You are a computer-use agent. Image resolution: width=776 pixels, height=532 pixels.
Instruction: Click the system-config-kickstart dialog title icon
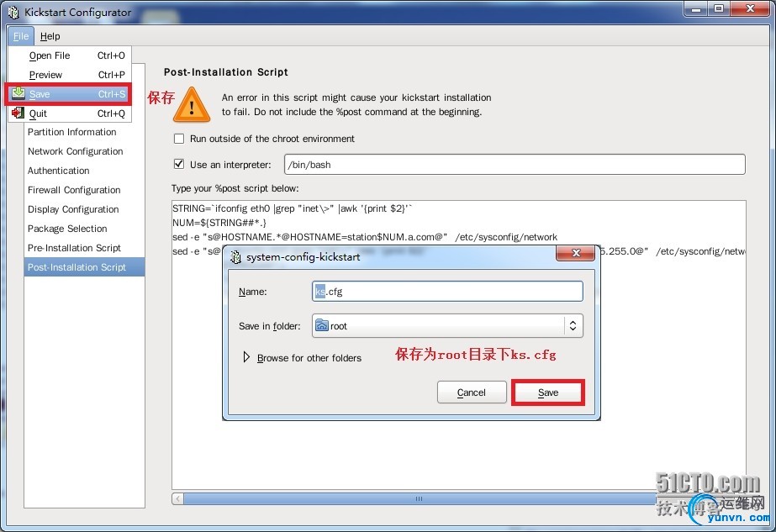pos(236,257)
